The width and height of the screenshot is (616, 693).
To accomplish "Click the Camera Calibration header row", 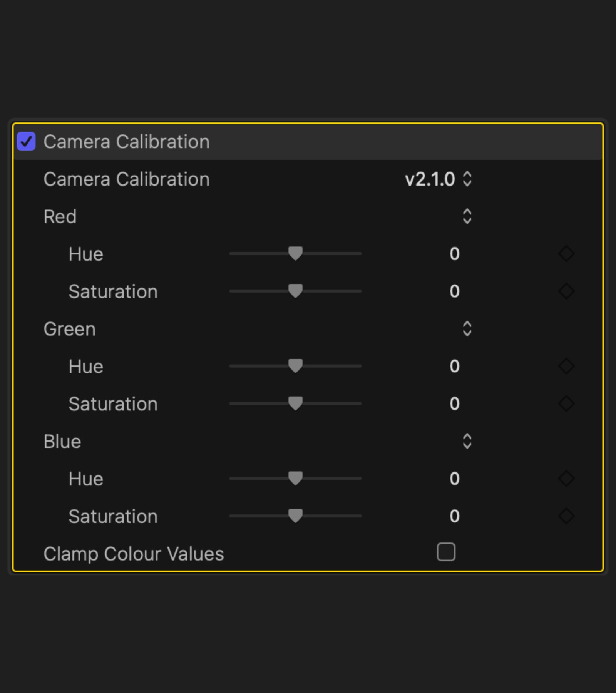I will pyautogui.click(x=127, y=142).
